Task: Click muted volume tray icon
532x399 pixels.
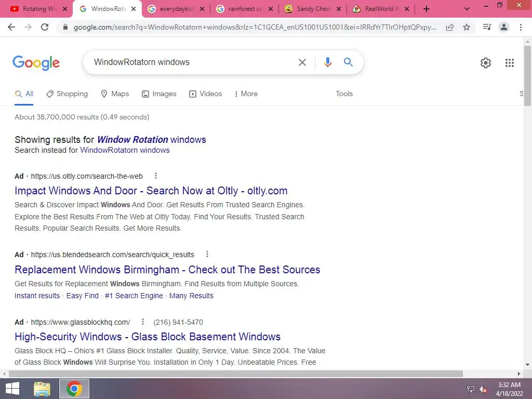Action: click(483, 389)
